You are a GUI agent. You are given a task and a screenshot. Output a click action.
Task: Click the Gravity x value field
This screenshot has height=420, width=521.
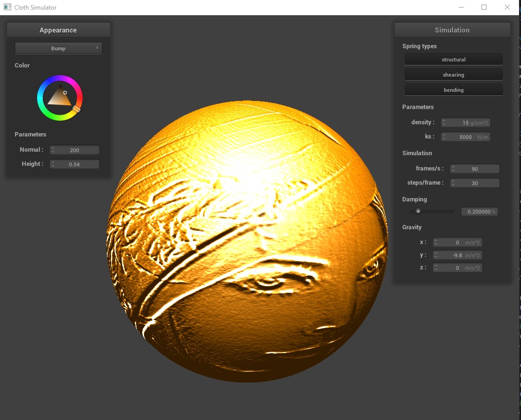click(457, 242)
